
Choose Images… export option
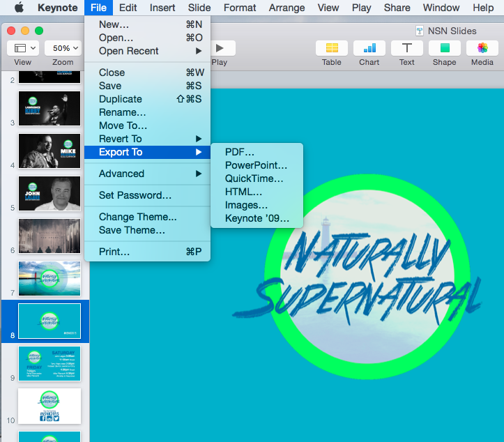257,205
